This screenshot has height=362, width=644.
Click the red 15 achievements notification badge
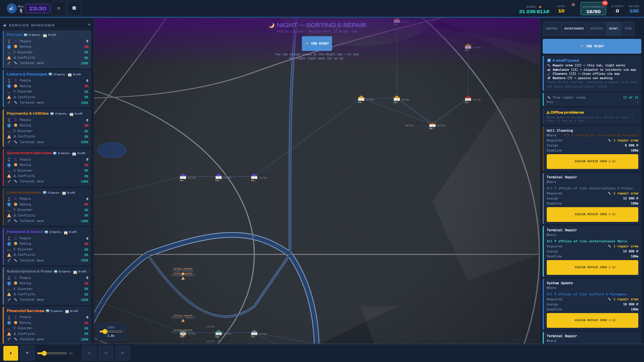click(x=605, y=3)
